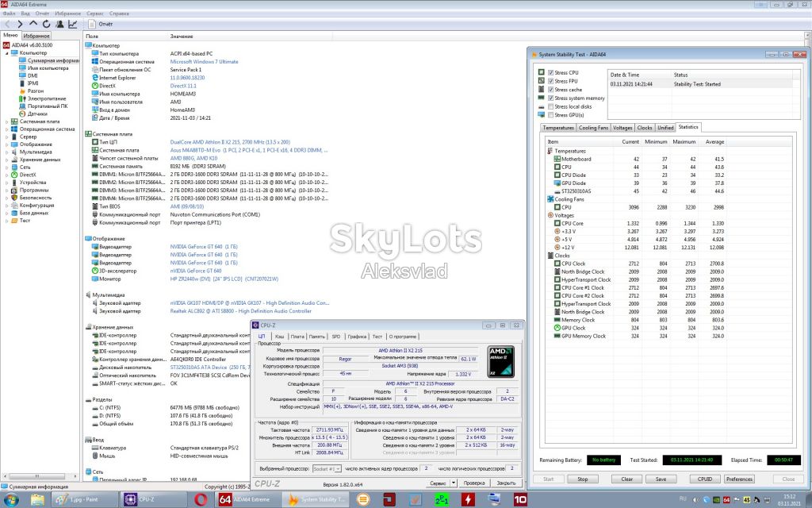Expand the Мультимедиа tree node
Screen dimensions: 812x508
(x=6, y=152)
